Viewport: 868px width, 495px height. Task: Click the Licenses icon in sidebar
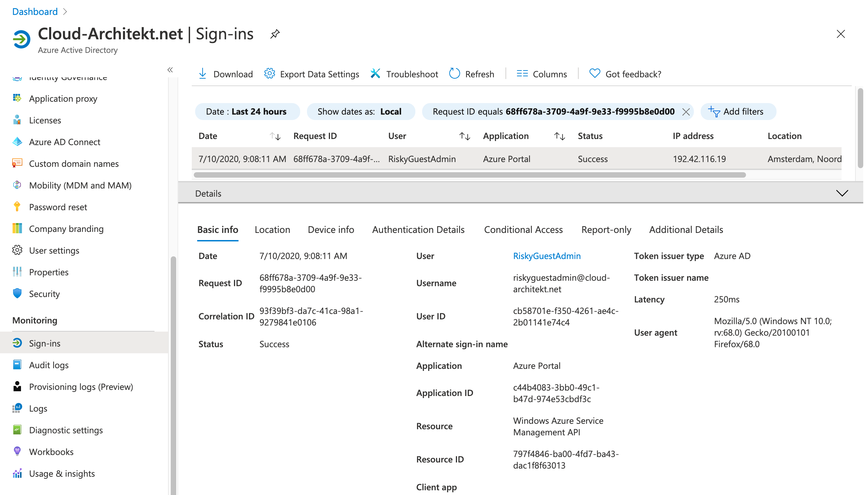pos(17,120)
